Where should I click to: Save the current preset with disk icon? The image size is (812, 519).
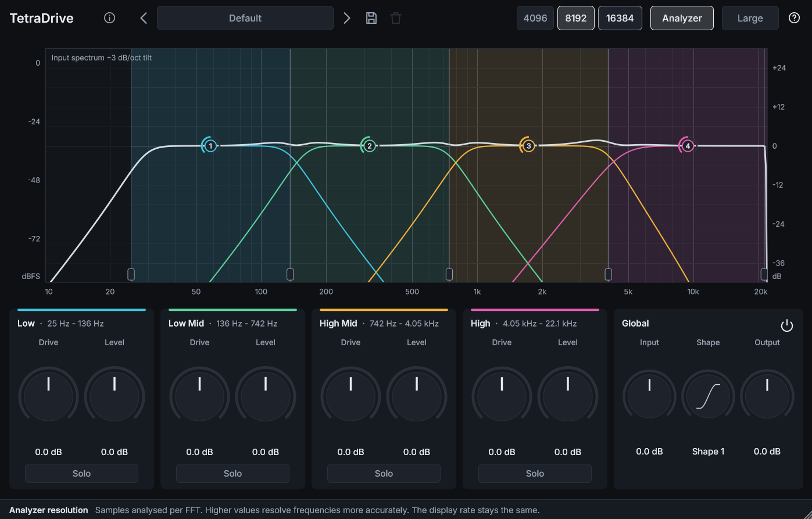[371, 18]
